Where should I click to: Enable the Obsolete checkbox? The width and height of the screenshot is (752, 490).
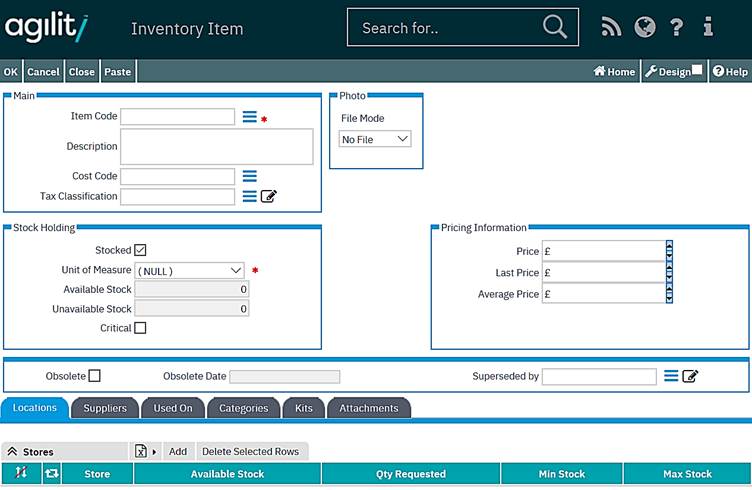pyautogui.click(x=95, y=376)
